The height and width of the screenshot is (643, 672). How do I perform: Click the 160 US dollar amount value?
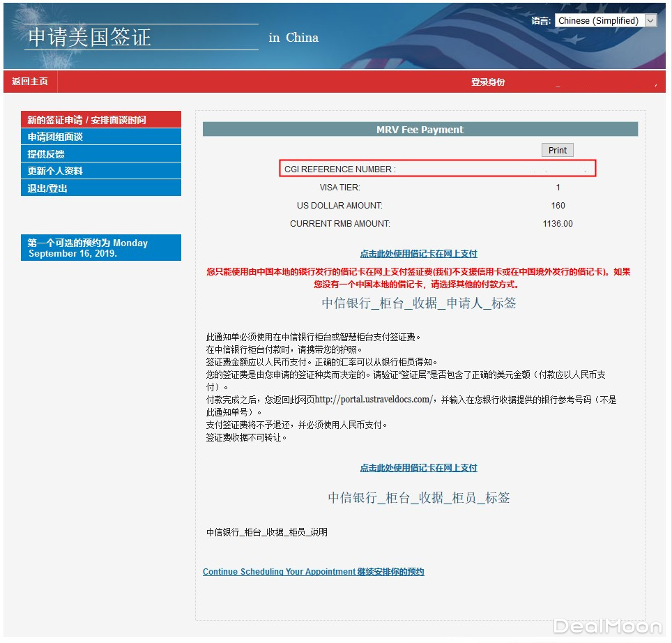(x=557, y=206)
